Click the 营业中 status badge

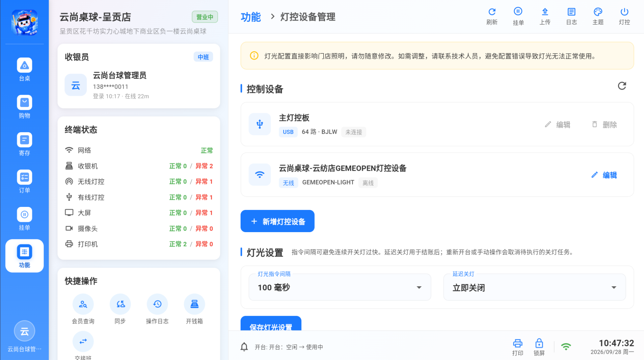pyautogui.click(x=205, y=17)
